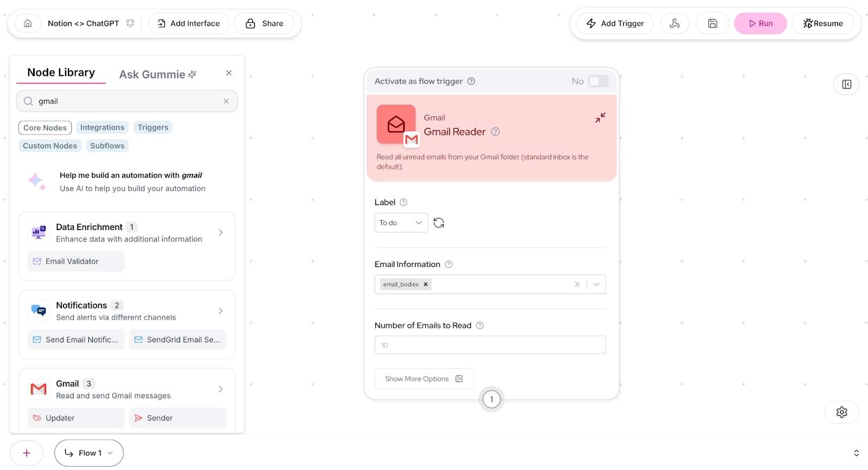Click the Number of Emails to Read field
The height and width of the screenshot is (470, 868).
(x=490, y=345)
